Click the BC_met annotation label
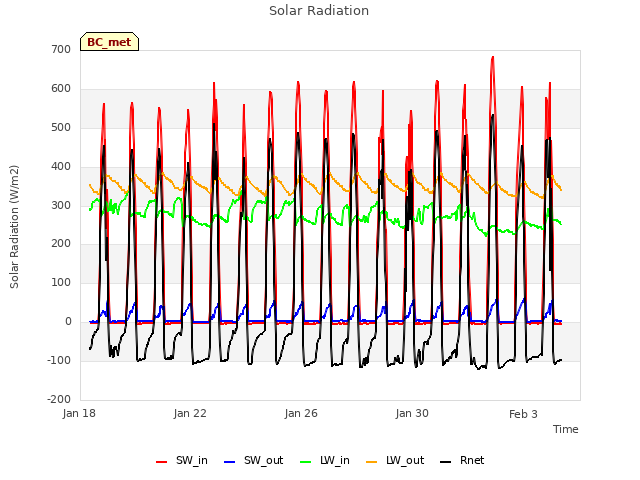 109,42
